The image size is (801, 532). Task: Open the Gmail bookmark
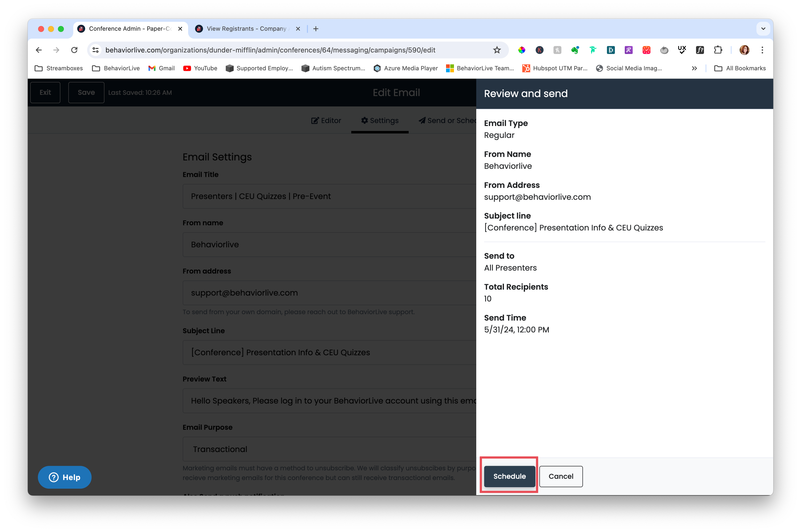(162, 68)
